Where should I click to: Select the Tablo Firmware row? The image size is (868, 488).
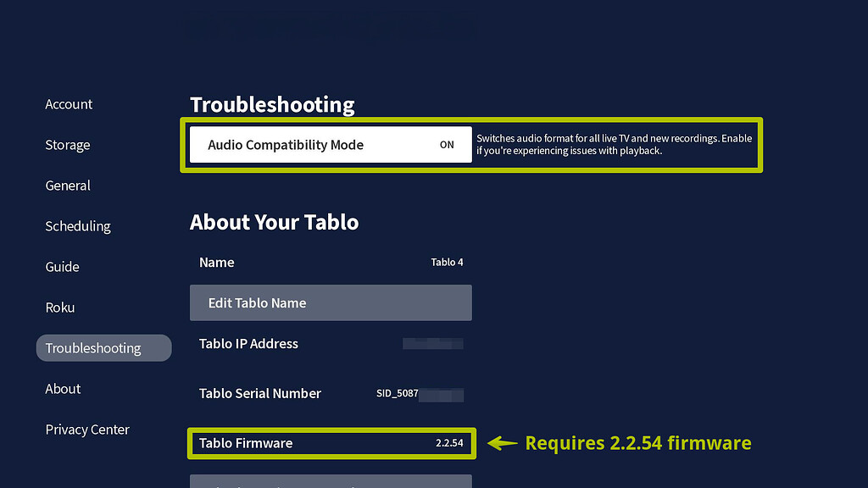(331, 443)
